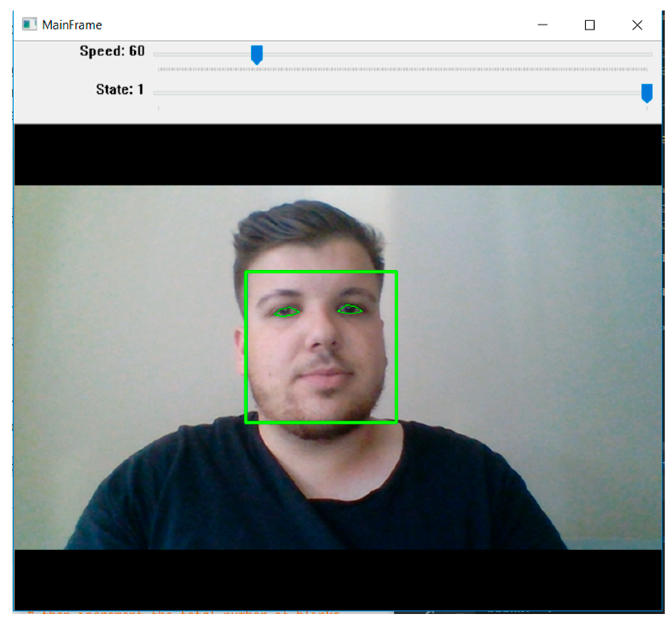
Task: Close the MainFrame window
Action: click(x=637, y=25)
